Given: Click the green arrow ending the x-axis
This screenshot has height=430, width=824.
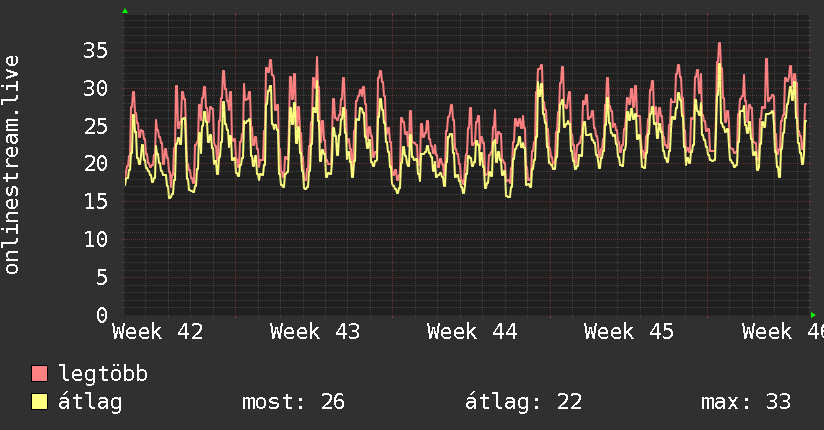Looking at the screenshot, I should (x=813, y=315).
